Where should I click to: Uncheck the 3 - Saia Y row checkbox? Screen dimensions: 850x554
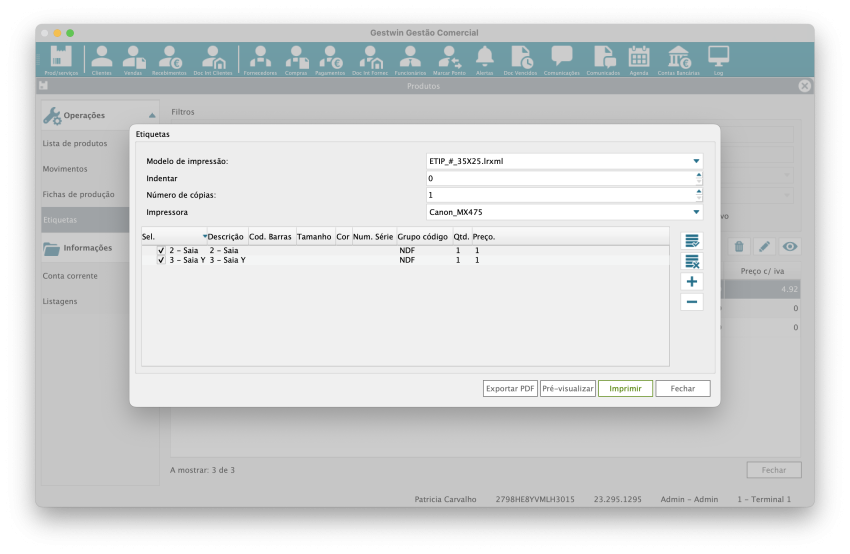(x=161, y=260)
